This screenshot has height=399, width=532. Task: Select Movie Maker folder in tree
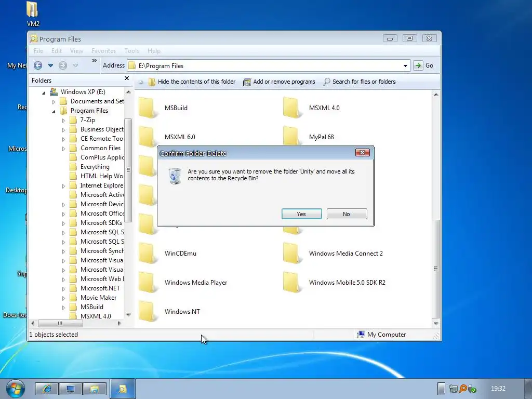click(x=98, y=298)
